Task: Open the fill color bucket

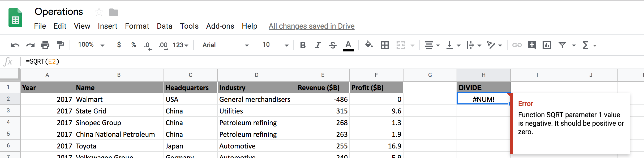Action: coord(369,45)
